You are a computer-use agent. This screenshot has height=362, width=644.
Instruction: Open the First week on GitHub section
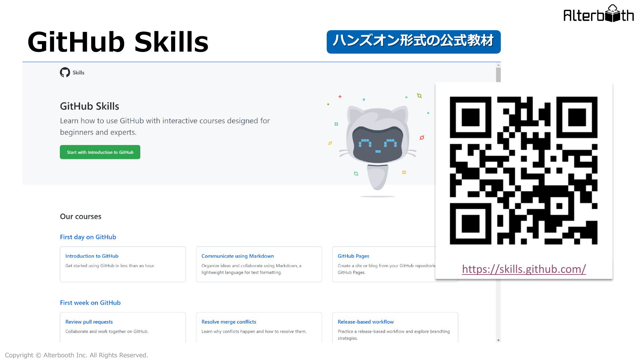click(x=90, y=303)
